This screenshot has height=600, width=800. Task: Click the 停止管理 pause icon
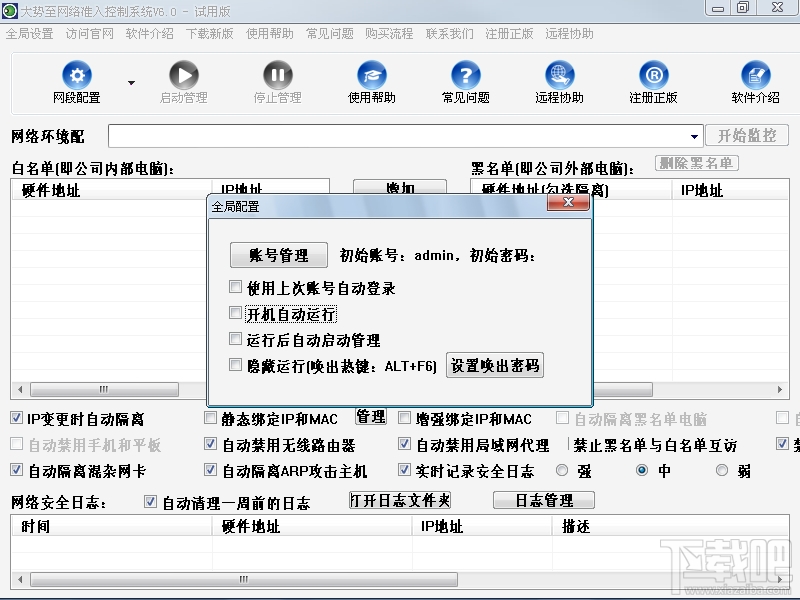tap(277, 75)
